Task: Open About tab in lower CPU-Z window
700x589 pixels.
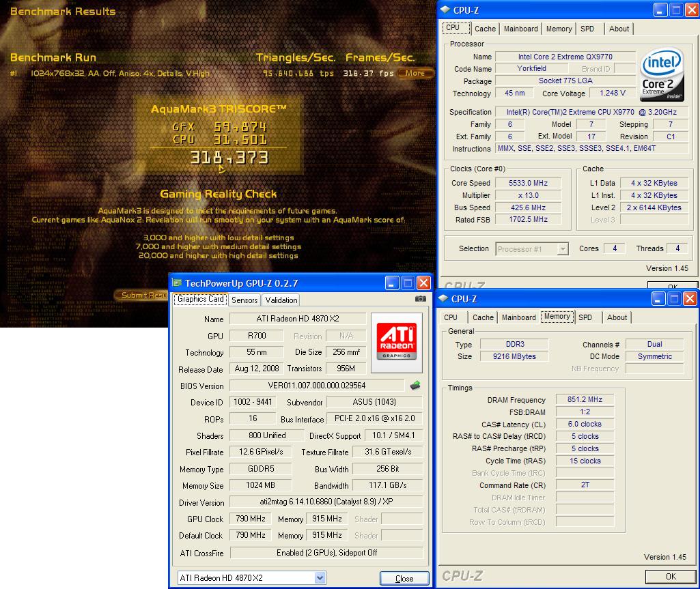Action: click(617, 317)
